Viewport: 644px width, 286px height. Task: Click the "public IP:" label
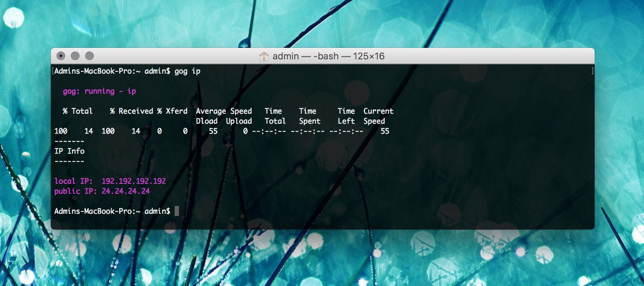75,191
